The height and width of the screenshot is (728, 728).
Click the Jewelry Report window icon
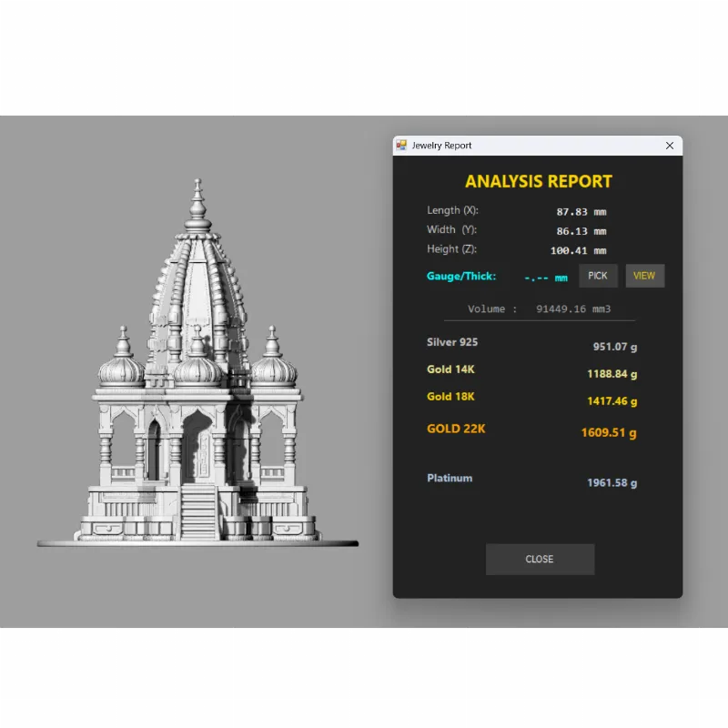(401, 146)
